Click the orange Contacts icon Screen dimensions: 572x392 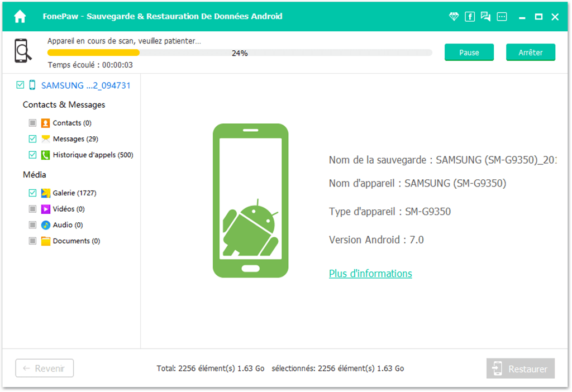(46, 123)
